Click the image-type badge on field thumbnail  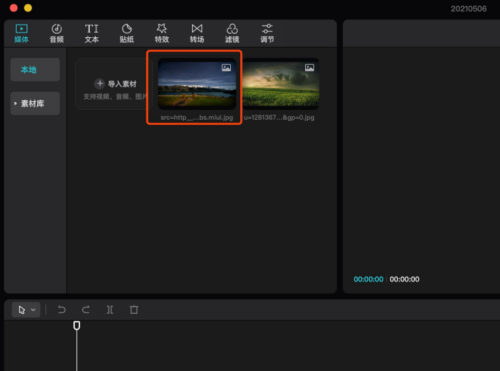309,68
